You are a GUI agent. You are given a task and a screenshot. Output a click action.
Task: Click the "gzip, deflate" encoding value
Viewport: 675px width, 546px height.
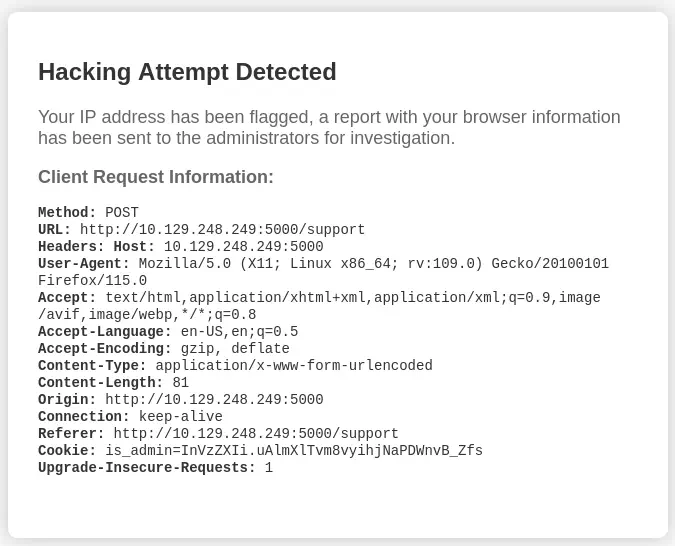coord(235,349)
